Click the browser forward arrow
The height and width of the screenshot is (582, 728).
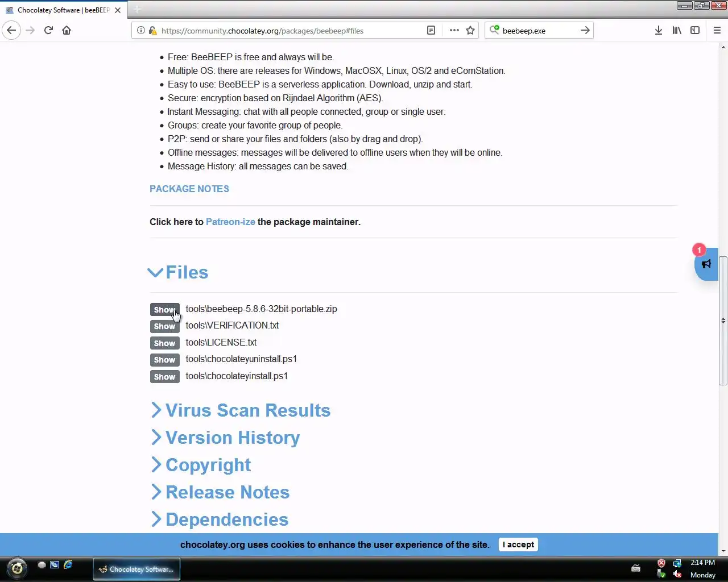pyautogui.click(x=30, y=30)
